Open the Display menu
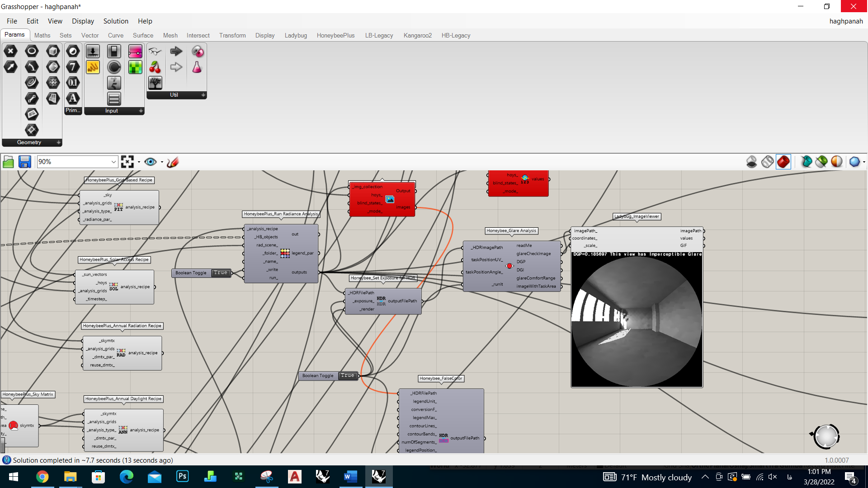Screen dimensions: 868x488 click(83, 21)
